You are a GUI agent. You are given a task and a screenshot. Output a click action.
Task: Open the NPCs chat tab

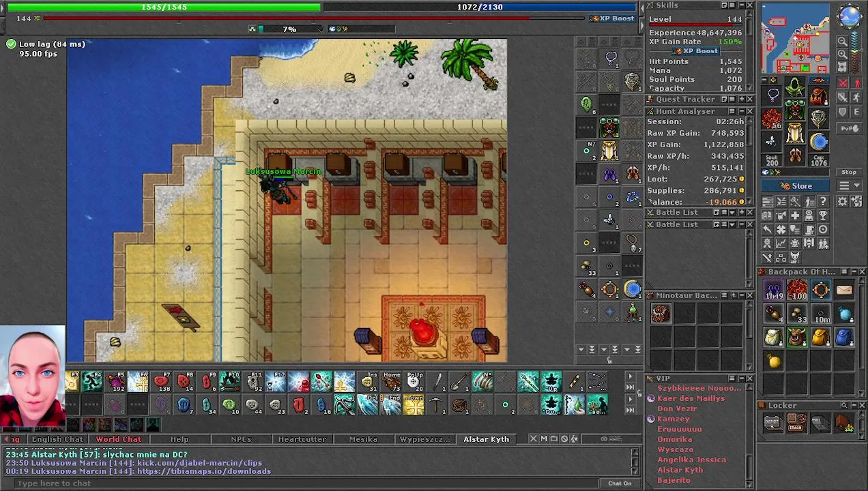tap(241, 439)
